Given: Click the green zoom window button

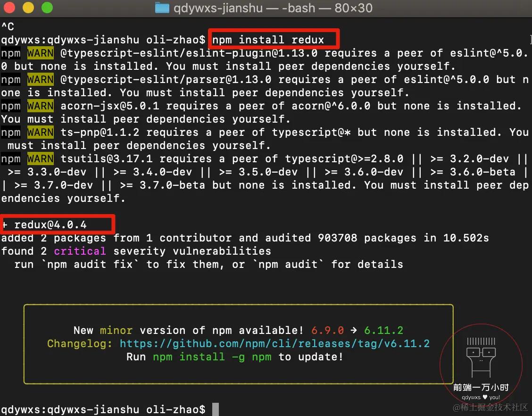Looking at the screenshot, I should pyautogui.click(x=47, y=7).
